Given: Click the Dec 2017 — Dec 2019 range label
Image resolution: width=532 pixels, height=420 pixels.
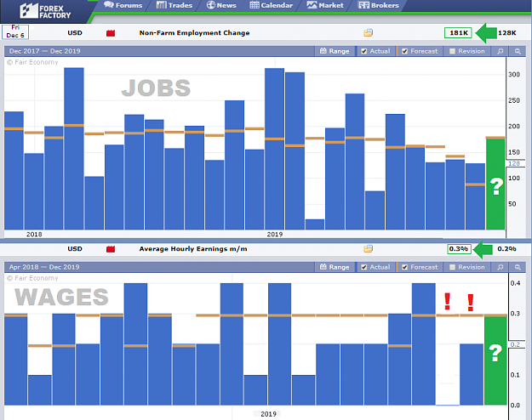Looking at the screenshot, I should coord(45,51).
